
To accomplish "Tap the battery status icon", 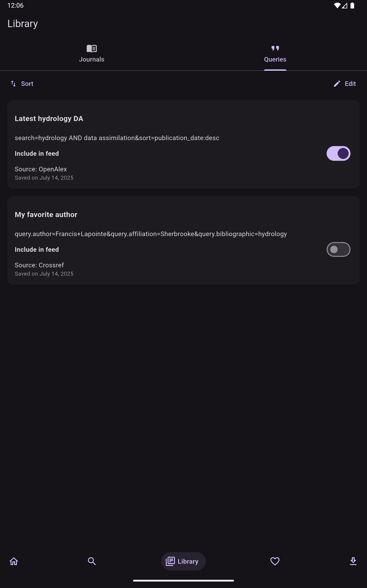I will [x=352, y=6].
